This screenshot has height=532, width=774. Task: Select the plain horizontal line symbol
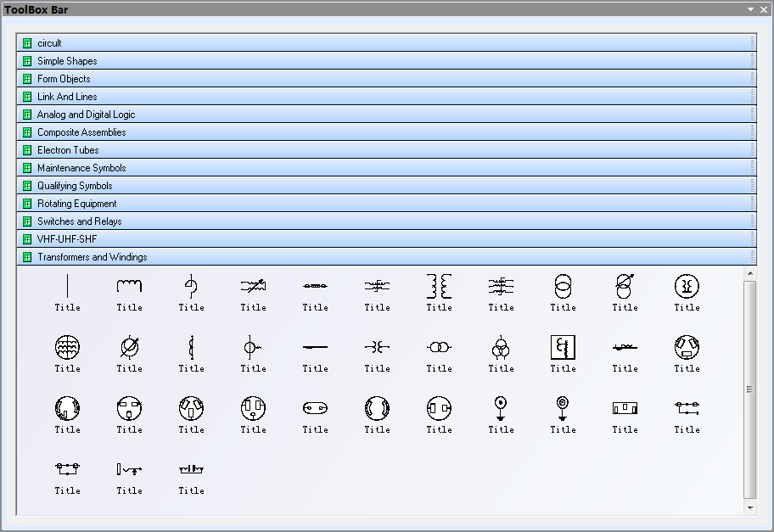pos(315,348)
